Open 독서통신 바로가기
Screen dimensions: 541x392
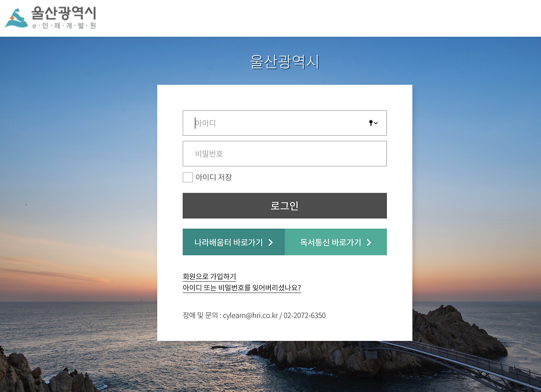(336, 242)
